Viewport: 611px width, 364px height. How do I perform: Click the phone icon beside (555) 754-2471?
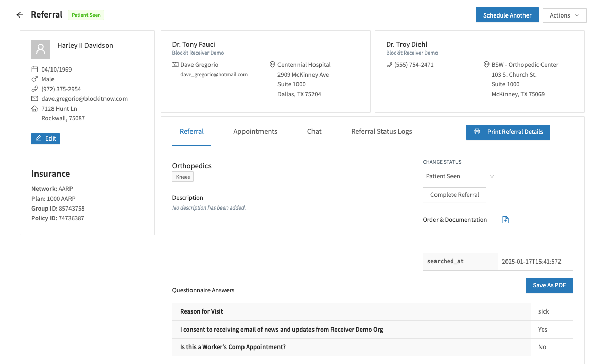[389, 65]
